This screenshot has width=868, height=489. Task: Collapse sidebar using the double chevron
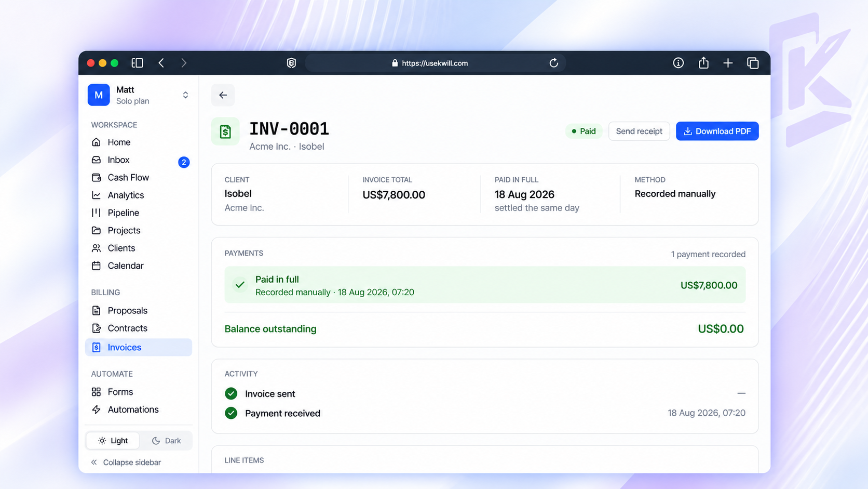(94, 462)
